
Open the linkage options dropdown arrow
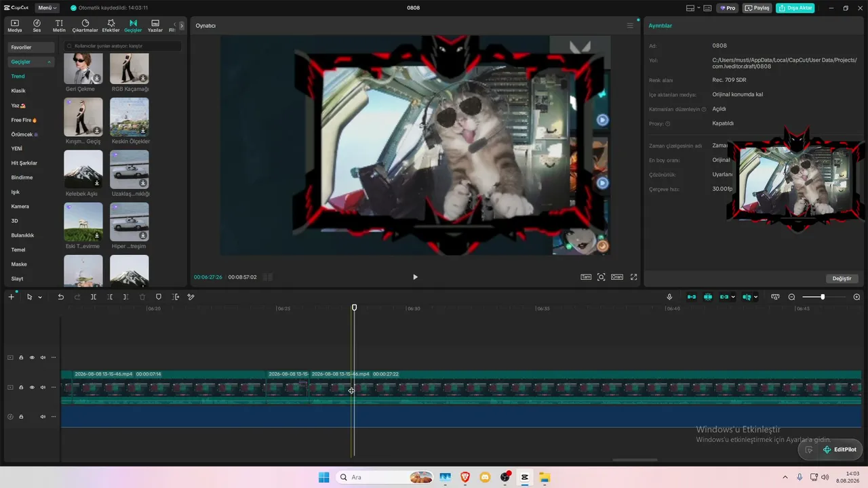pyautogui.click(x=734, y=297)
